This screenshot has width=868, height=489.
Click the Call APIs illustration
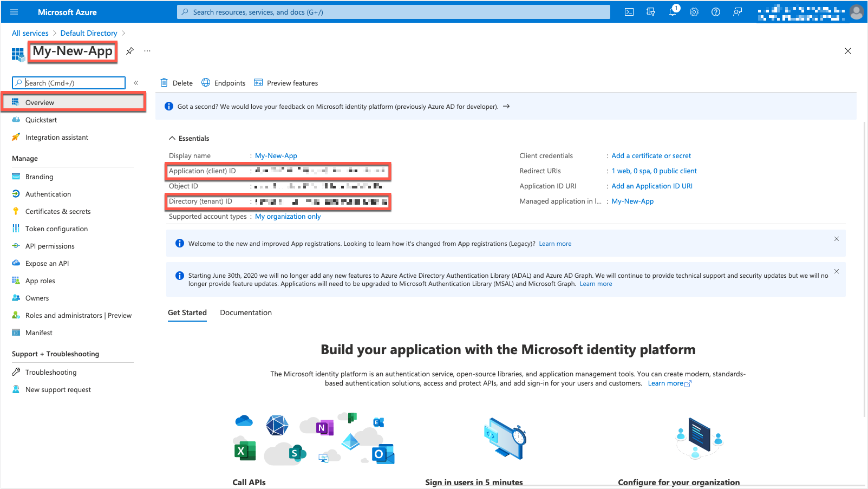click(x=314, y=439)
